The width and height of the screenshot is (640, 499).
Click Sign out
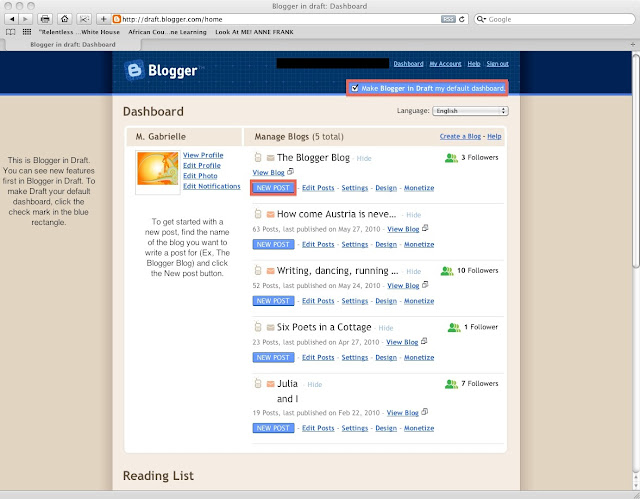pyautogui.click(x=498, y=64)
